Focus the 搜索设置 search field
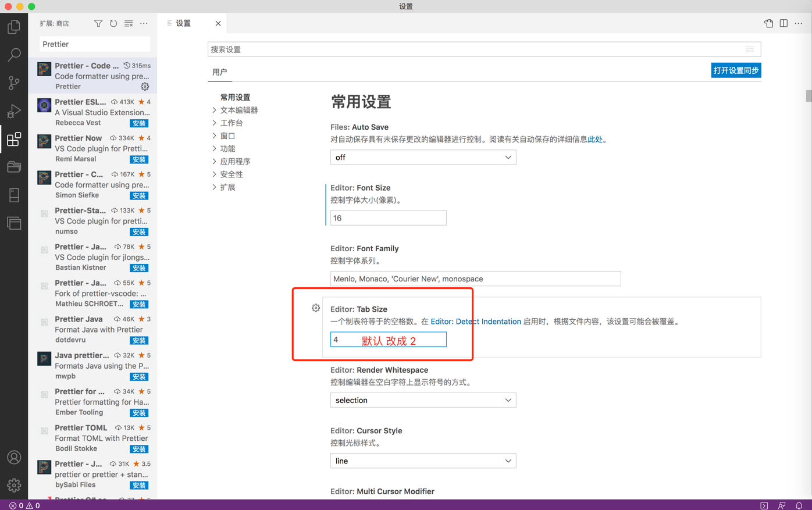812x510 pixels. click(x=484, y=49)
